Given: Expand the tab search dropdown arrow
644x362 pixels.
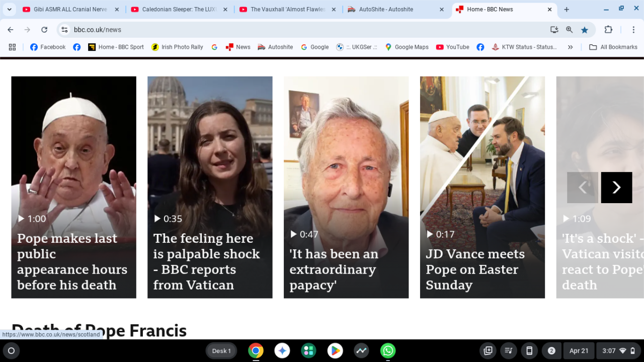Looking at the screenshot, I should tap(9, 9).
